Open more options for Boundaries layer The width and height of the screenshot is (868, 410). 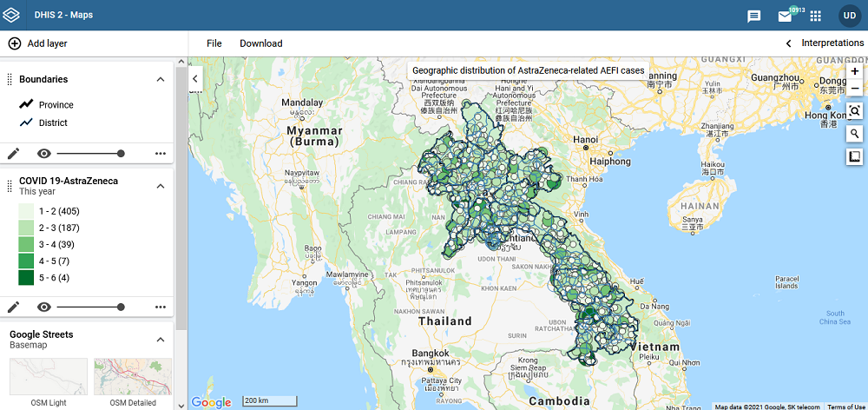(161, 154)
